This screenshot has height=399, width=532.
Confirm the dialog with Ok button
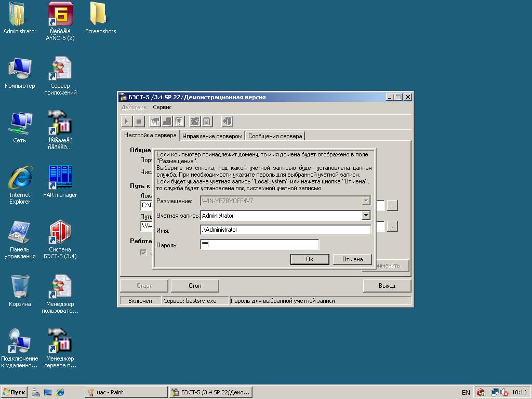[310, 259]
